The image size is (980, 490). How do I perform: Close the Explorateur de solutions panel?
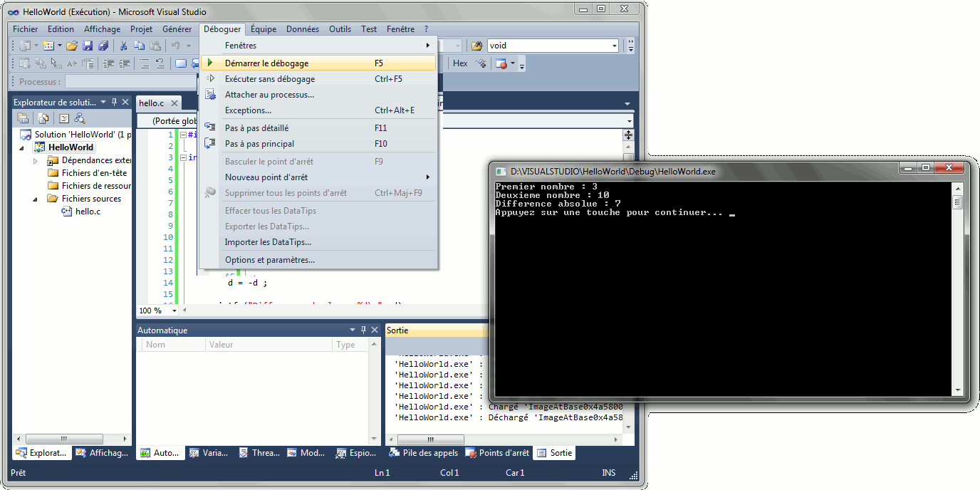(x=125, y=103)
